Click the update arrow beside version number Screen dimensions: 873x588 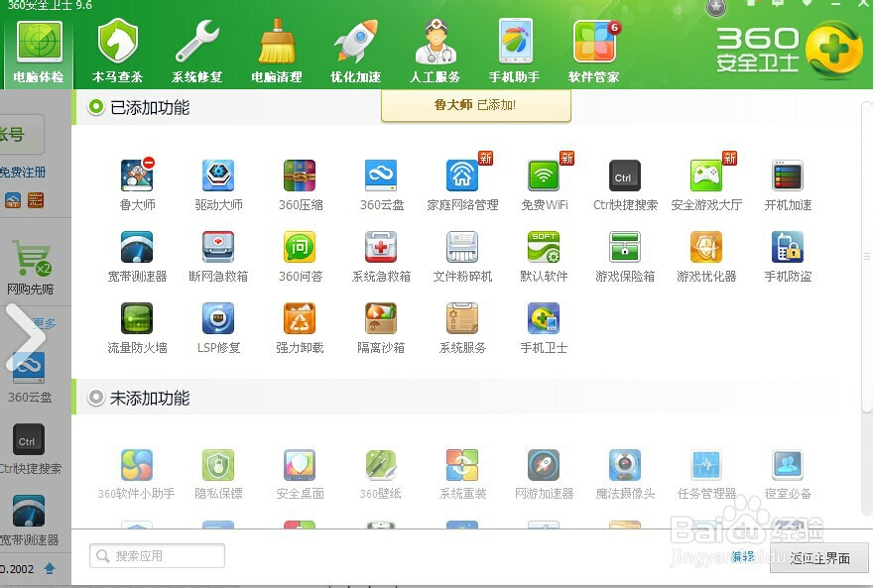coord(50,568)
